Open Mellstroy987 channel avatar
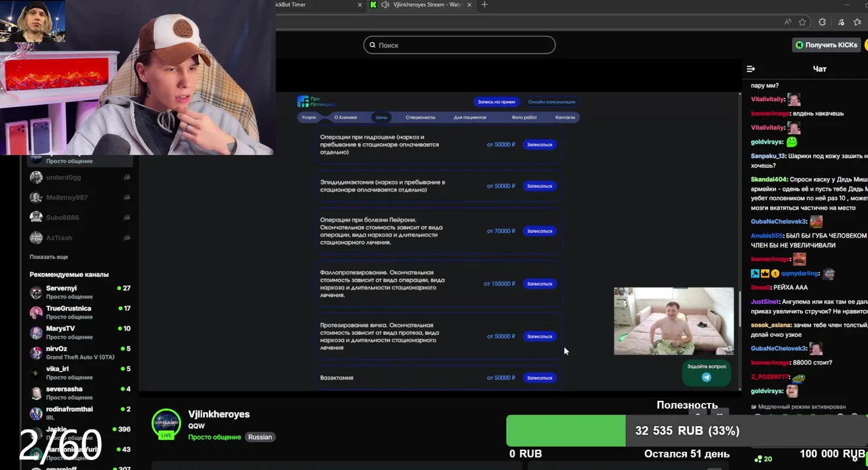This screenshot has width=868, height=470. pos(36,198)
